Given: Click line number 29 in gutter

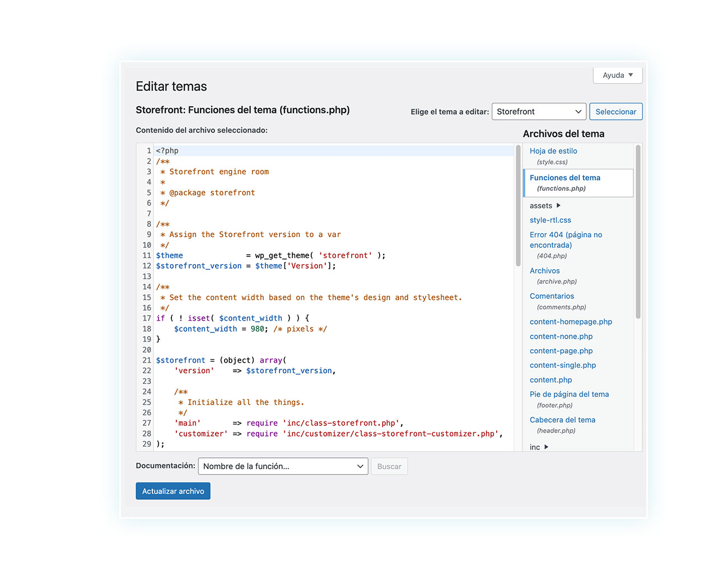Looking at the screenshot, I should tap(147, 444).
